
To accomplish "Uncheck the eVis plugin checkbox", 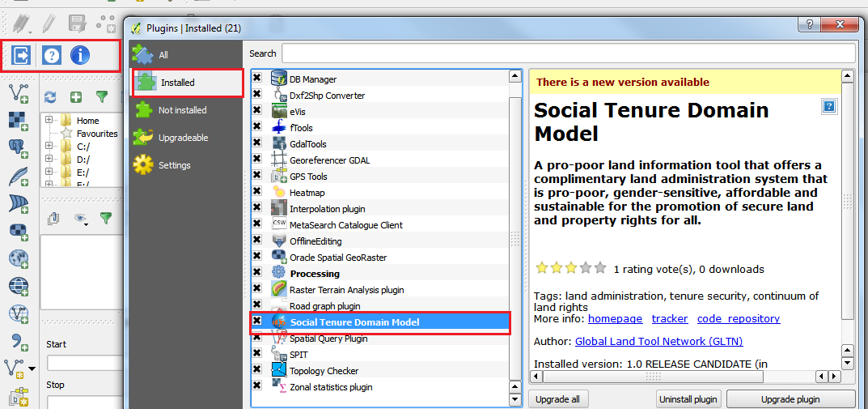I will click(257, 109).
